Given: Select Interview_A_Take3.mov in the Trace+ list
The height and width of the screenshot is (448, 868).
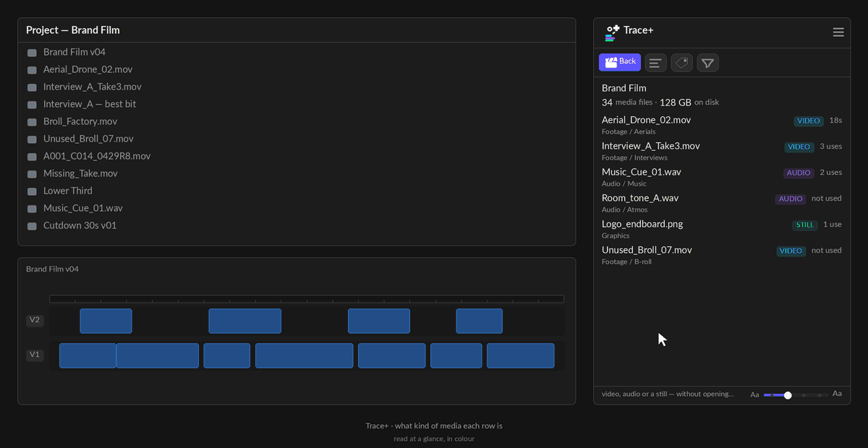Looking at the screenshot, I should click(722, 151).
